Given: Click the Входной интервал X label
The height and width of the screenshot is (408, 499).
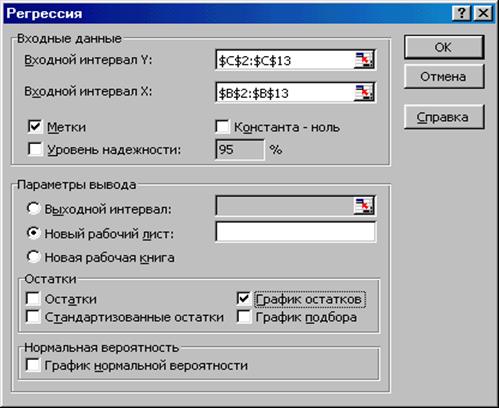Looking at the screenshot, I should (x=88, y=91).
